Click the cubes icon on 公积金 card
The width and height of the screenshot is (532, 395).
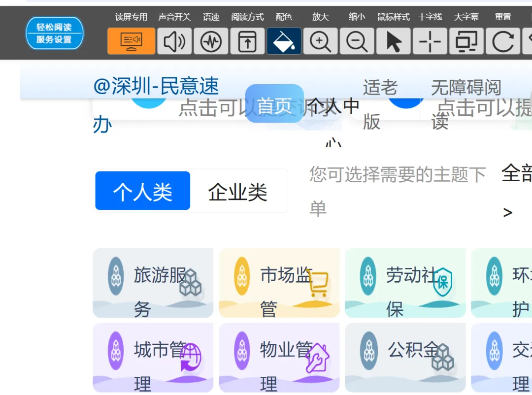[443, 357]
